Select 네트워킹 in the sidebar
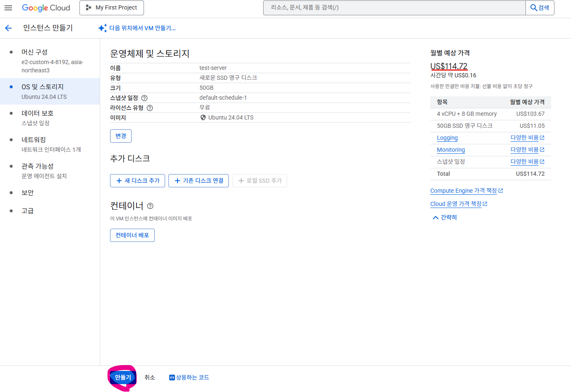 point(50,144)
